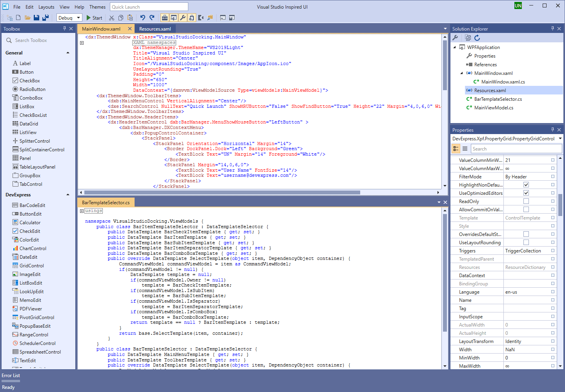Image resolution: width=565 pixels, height=392 pixels.
Task: Open a file using the Open Folder icon
Action: (x=27, y=17)
